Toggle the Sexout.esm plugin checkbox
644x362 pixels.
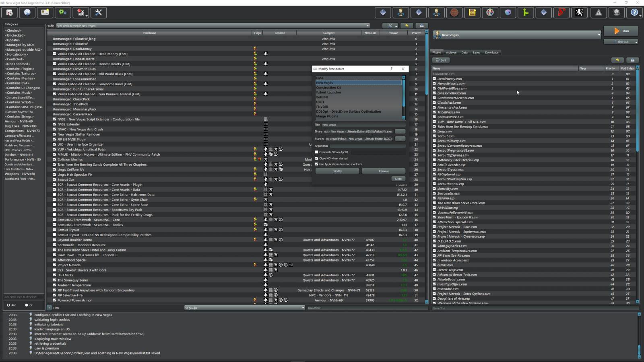pyautogui.click(x=434, y=136)
